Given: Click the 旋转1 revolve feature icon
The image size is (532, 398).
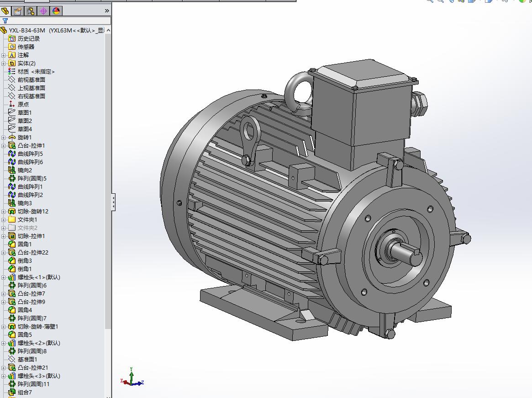Looking at the screenshot, I should tap(12, 137).
